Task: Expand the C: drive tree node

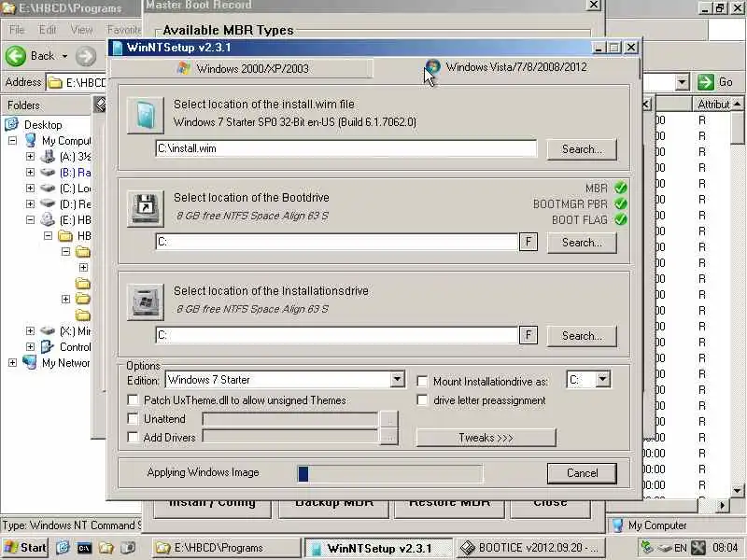Action: point(30,189)
